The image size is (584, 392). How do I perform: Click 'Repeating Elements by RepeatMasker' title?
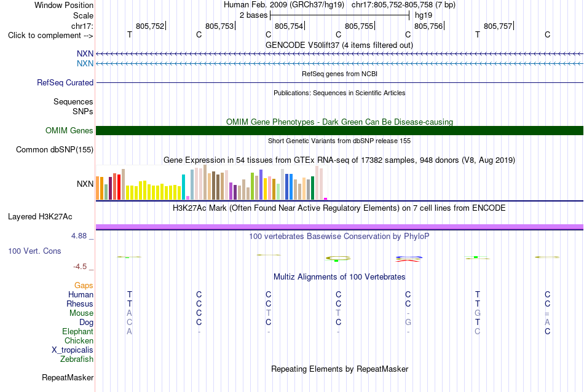(x=340, y=369)
